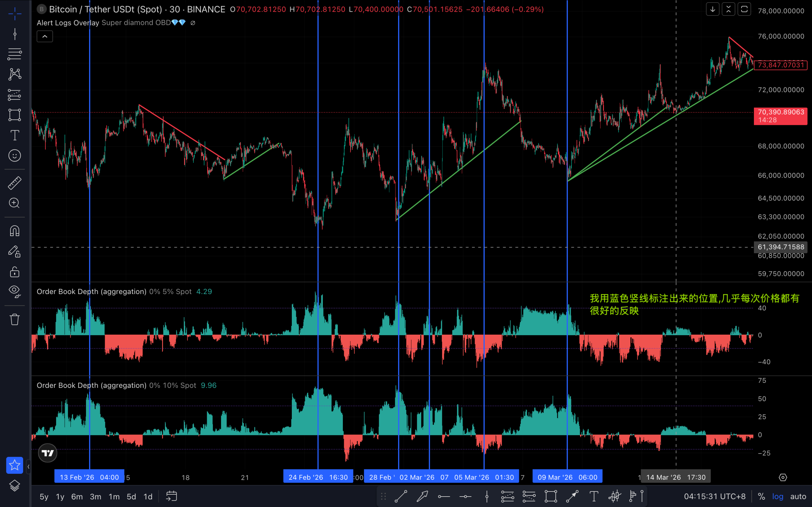The height and width of the screenshot is (507, 812).
Task: Select the geometric shapes rectangle tool
Action: pos(14,115)
